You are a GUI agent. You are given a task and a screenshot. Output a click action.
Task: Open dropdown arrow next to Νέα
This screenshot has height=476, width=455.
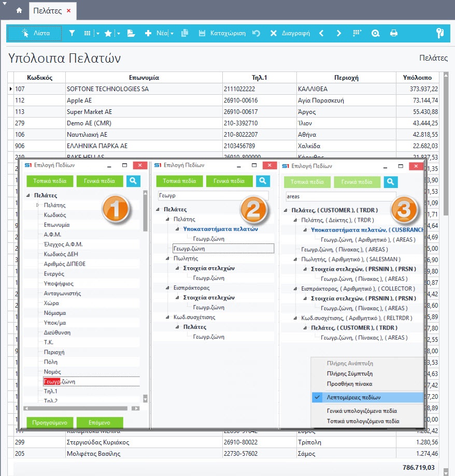click(172, 33)
